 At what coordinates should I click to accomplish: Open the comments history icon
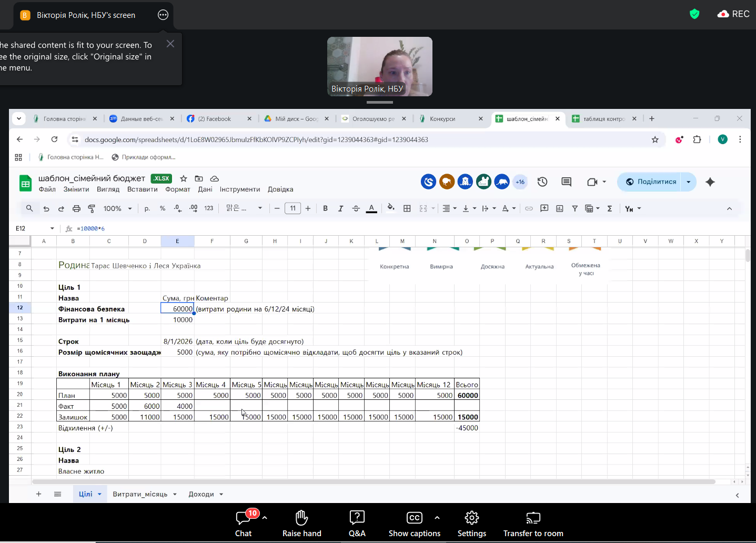tap(566, 182)
